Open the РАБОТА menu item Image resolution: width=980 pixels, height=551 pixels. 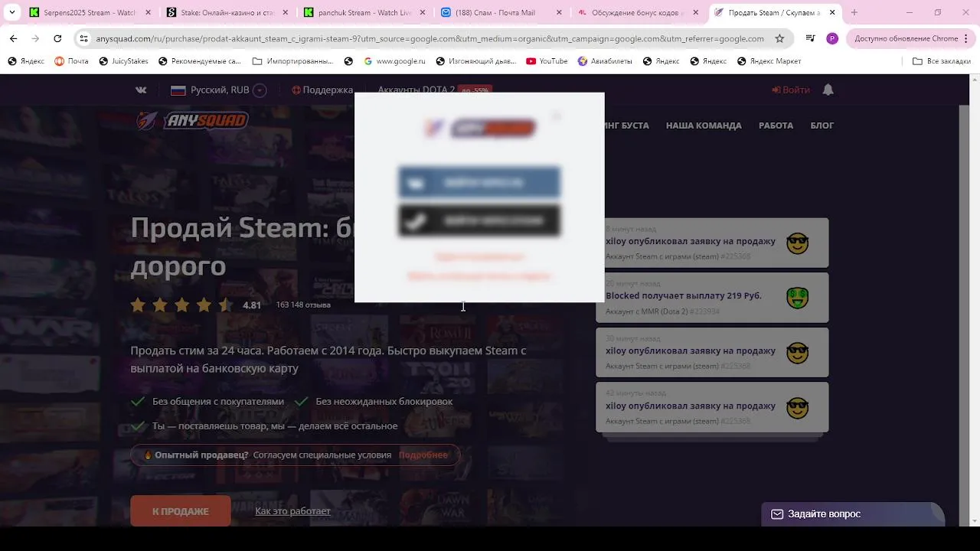[x=776, y=126]
